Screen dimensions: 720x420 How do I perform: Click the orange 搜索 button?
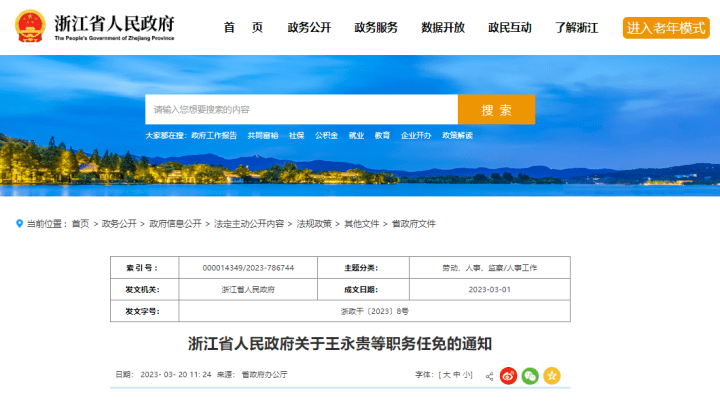[x=496, y=110]
